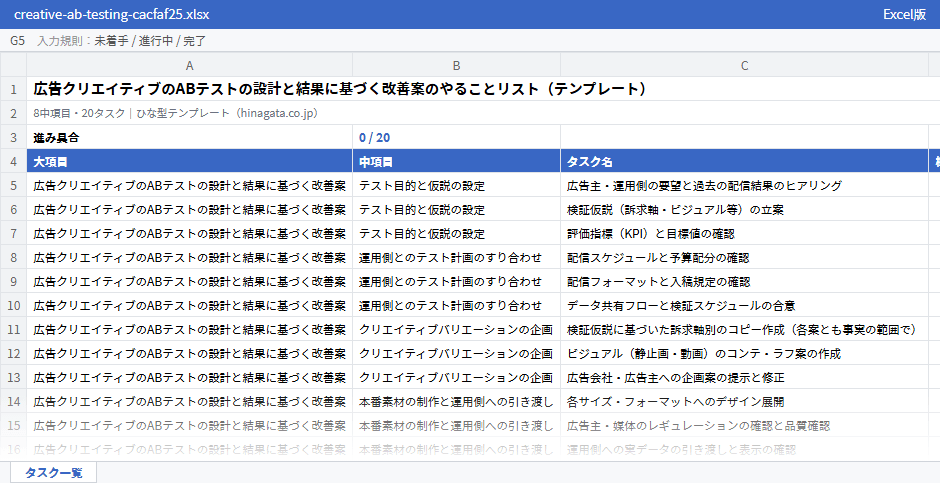
Task: Click the 大項目 header cell
Action: point(189,161)
